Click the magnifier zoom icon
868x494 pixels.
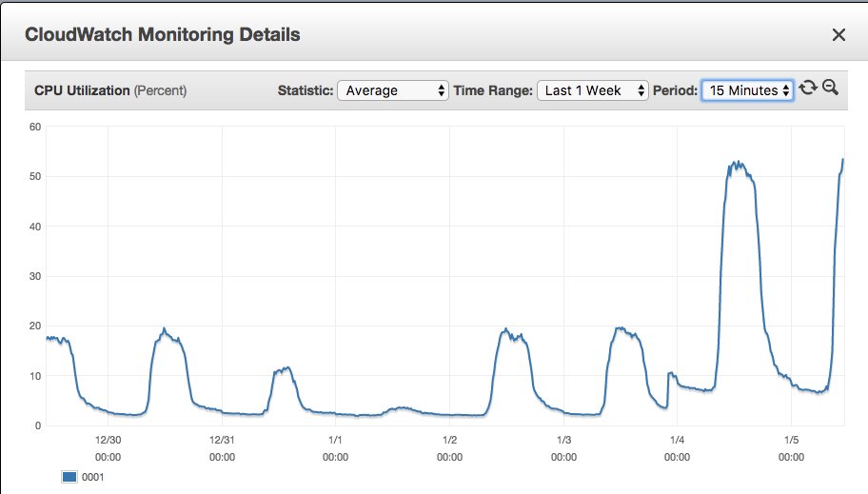tap(830, 88)
